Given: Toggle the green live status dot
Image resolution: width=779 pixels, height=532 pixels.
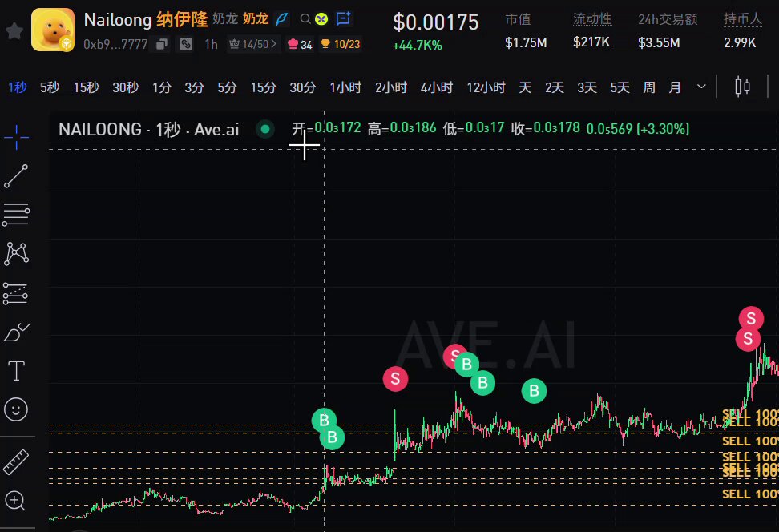Looking at the screenshot, I should (x=265, y=129).
